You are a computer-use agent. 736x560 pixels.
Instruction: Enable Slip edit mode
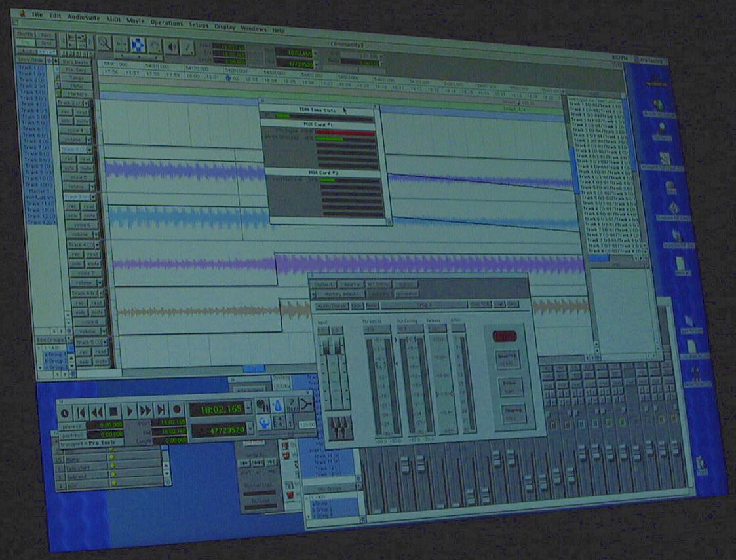coord(25,42)
